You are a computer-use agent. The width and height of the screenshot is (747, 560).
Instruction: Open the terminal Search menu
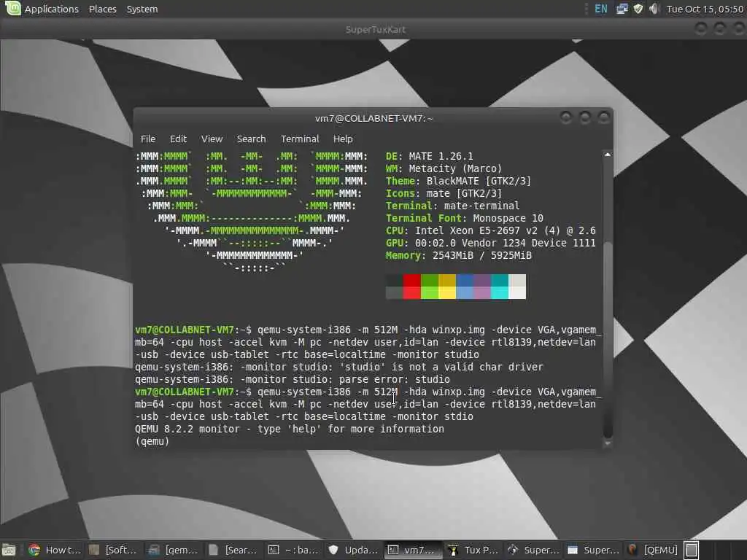click(x=251, y=139)
